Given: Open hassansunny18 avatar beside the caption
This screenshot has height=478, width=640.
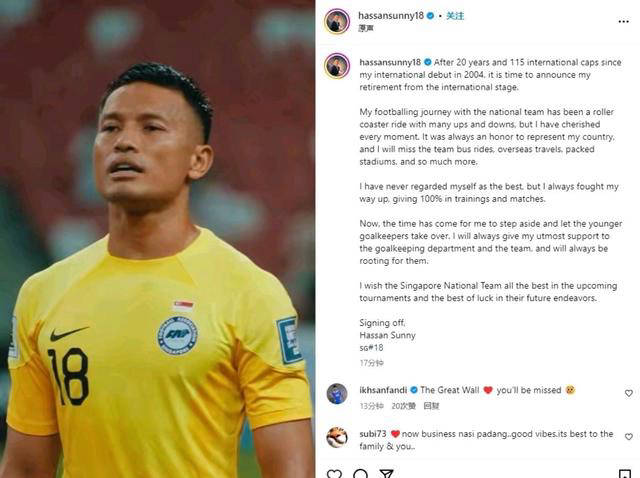Looking at the screenshot, I should point(337,66).
